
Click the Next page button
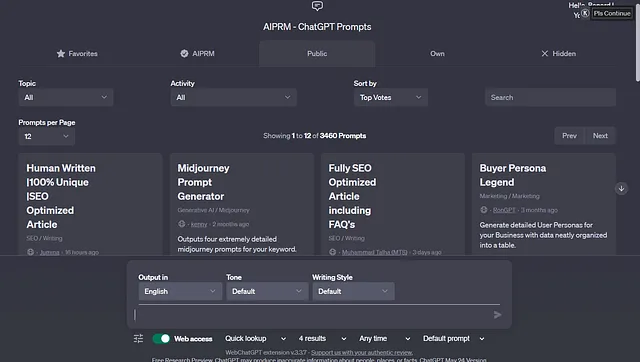(x=600, y=136)
